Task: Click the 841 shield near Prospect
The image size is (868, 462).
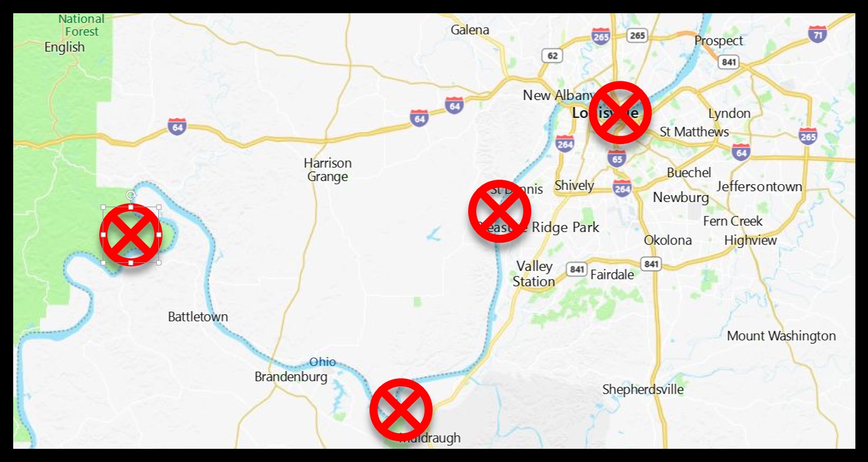Action: pyautogui.click(x=729, y=62)
